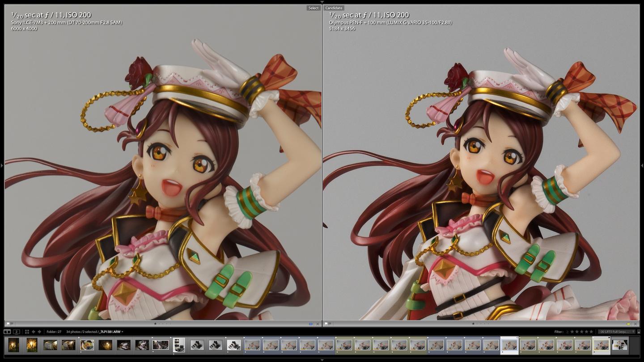Click the second window display button 2
The image size is (644, 362).
16,332
